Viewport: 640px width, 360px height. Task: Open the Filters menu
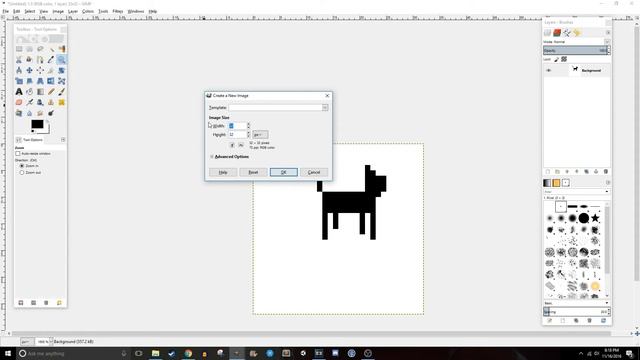point(118,11)
